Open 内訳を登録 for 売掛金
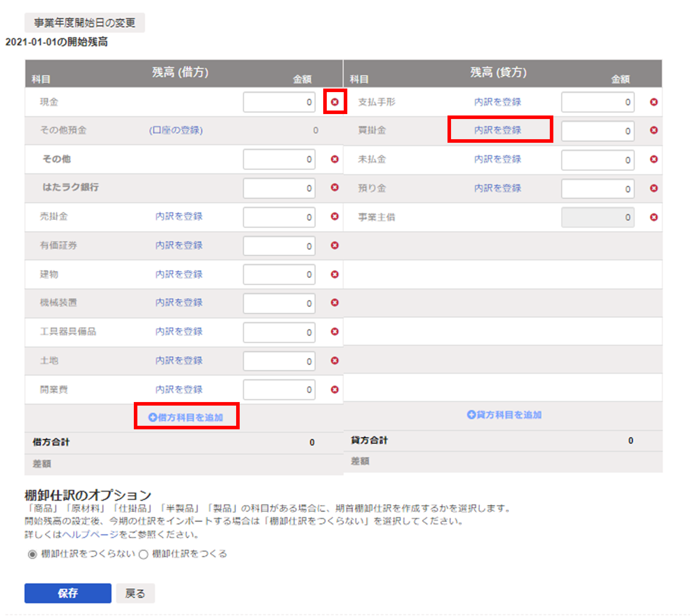Screen dimensions: 690x616 click(x=179, y=216)
